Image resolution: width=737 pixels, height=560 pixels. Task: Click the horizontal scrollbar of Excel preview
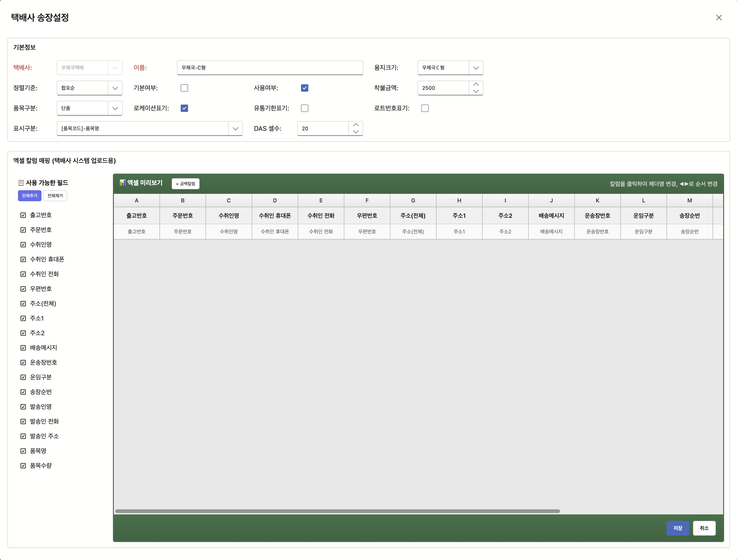(x=337, y=511)
